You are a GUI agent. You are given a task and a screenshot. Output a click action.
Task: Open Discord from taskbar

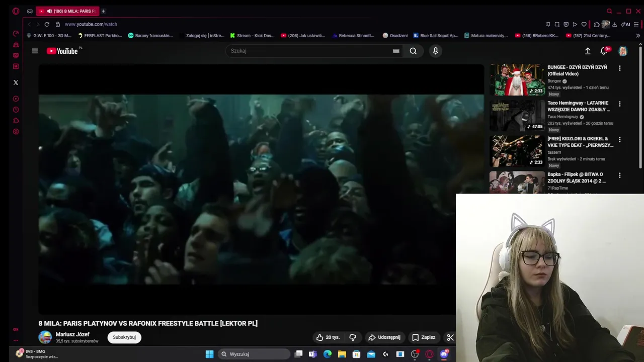444,354
